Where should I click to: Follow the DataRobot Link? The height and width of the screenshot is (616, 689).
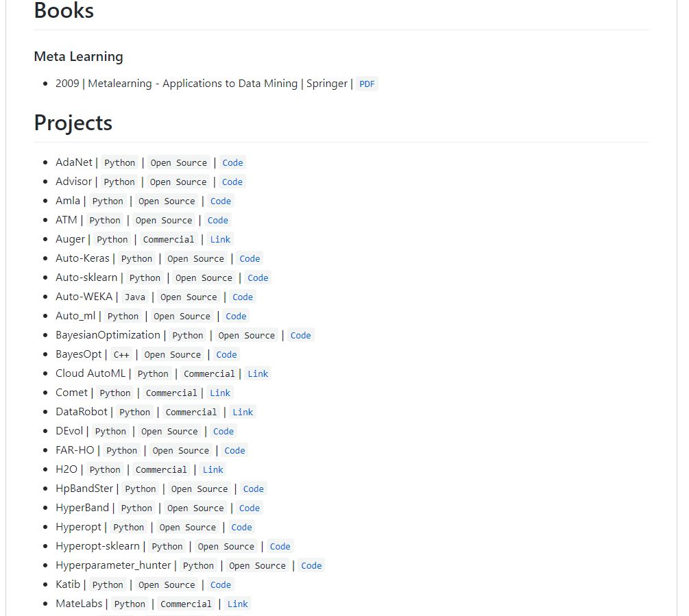pyautogui.click(x=243, y=412)
